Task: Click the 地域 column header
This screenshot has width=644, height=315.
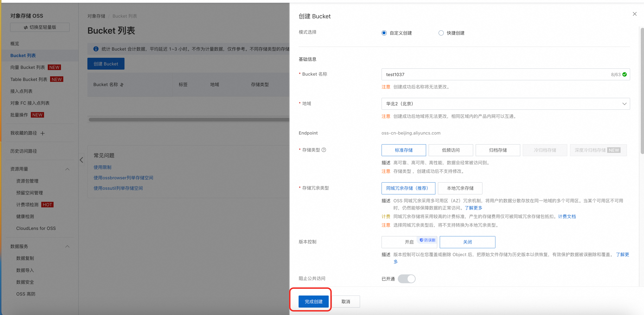Action: [x=214, y=85]
